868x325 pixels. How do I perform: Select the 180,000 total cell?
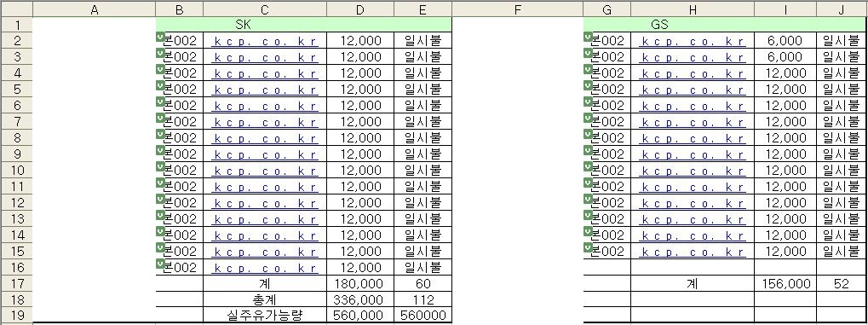point(360,283)
